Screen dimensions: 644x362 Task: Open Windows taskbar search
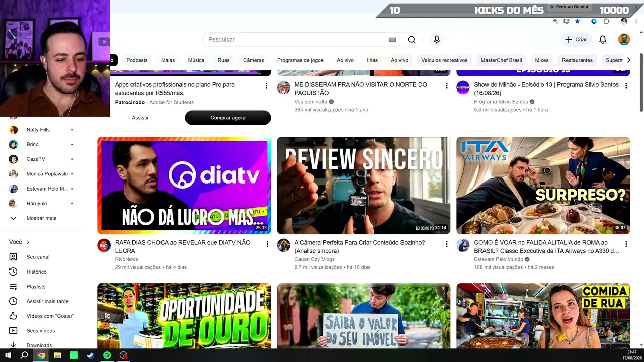tap(24, 355)
